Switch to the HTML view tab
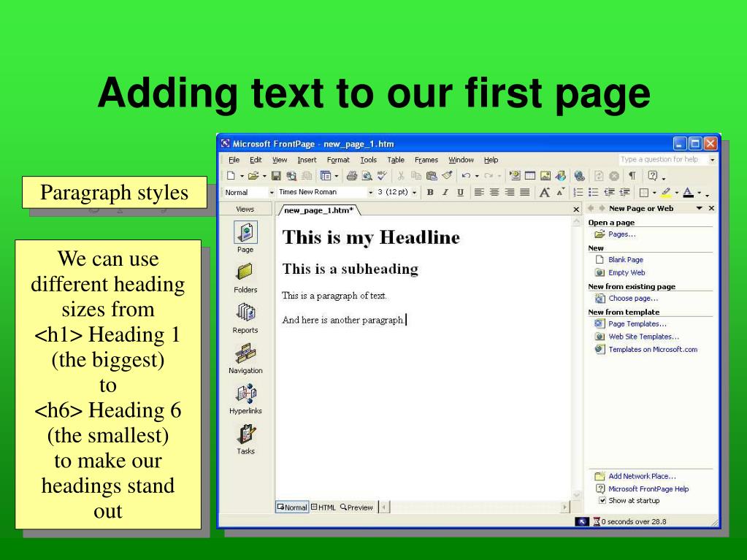The image size is (747, 560). [323, 507]
